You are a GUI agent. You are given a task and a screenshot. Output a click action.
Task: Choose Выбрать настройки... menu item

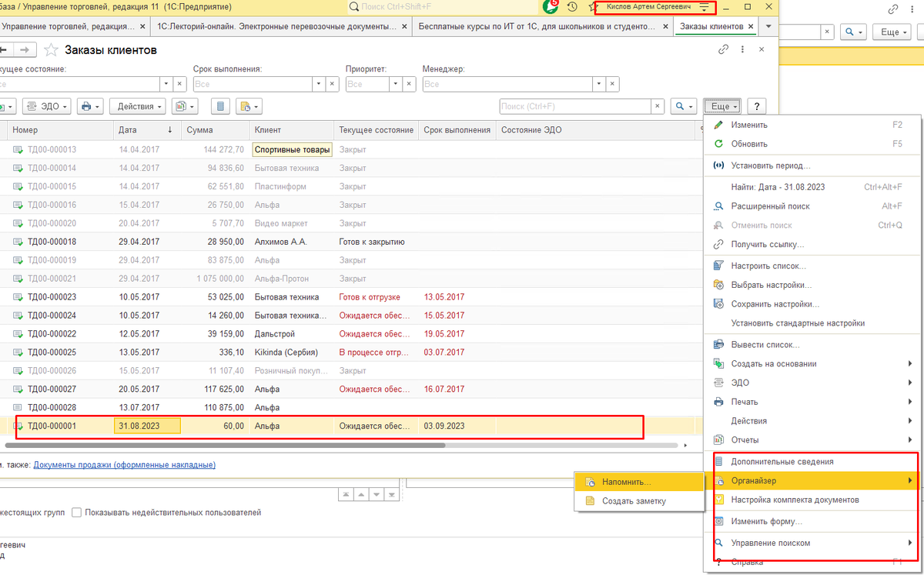813,285
